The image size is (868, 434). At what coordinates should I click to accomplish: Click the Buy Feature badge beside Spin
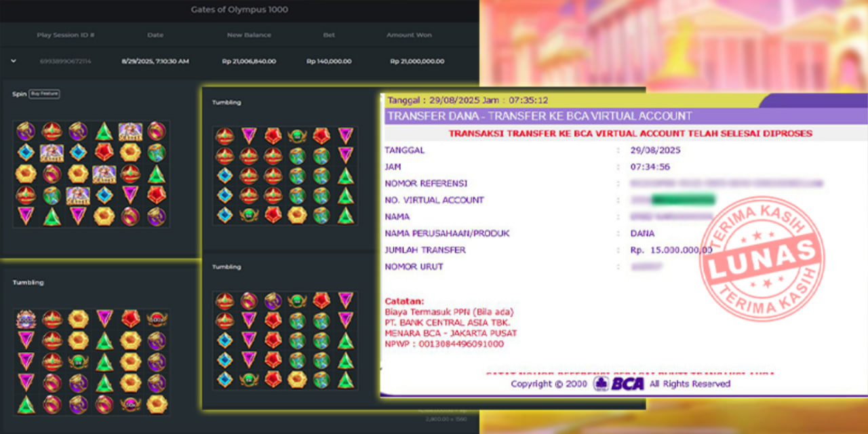click(x=44, y=94)
